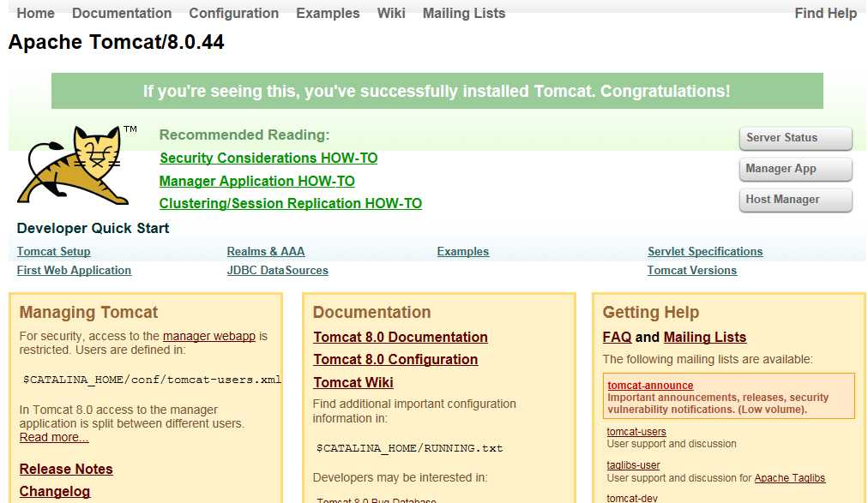Click the Server Status button
The width and height of the screenshot is (868, 503).
tap(795, 138)
